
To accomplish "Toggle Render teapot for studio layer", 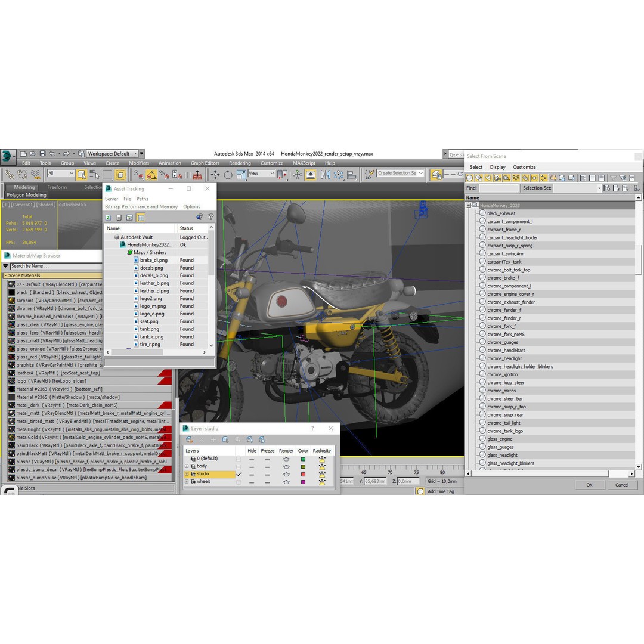I will point(286,474).
